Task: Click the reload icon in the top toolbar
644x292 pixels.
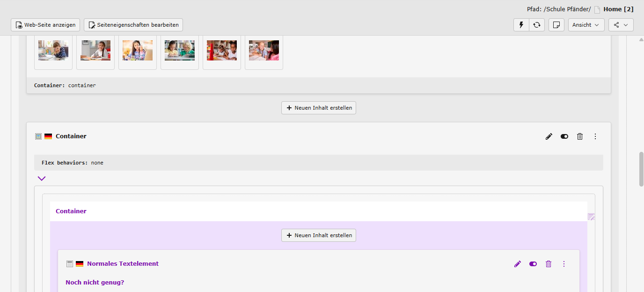Action: 537,25
